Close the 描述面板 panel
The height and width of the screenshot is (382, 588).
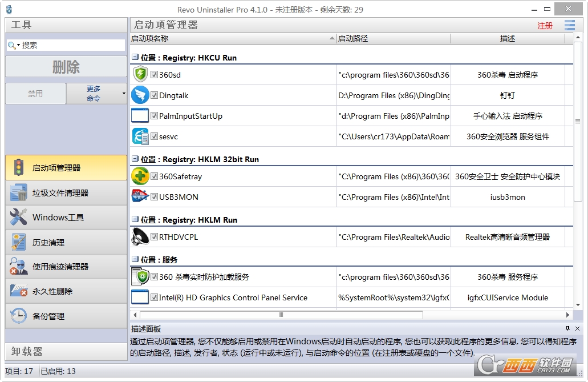[578, 328]
